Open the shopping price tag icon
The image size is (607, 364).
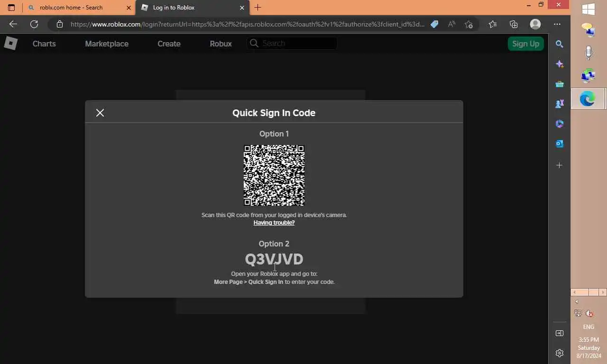(x=434, y=24)
